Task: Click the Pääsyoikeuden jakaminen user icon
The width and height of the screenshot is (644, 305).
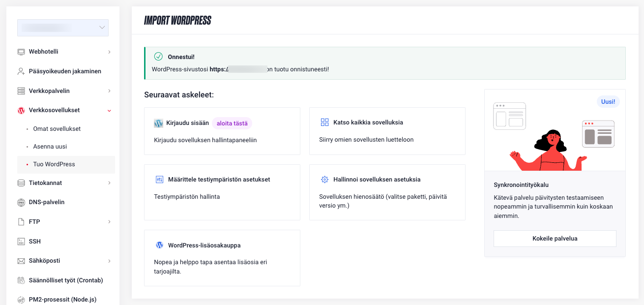Action: 21,71
